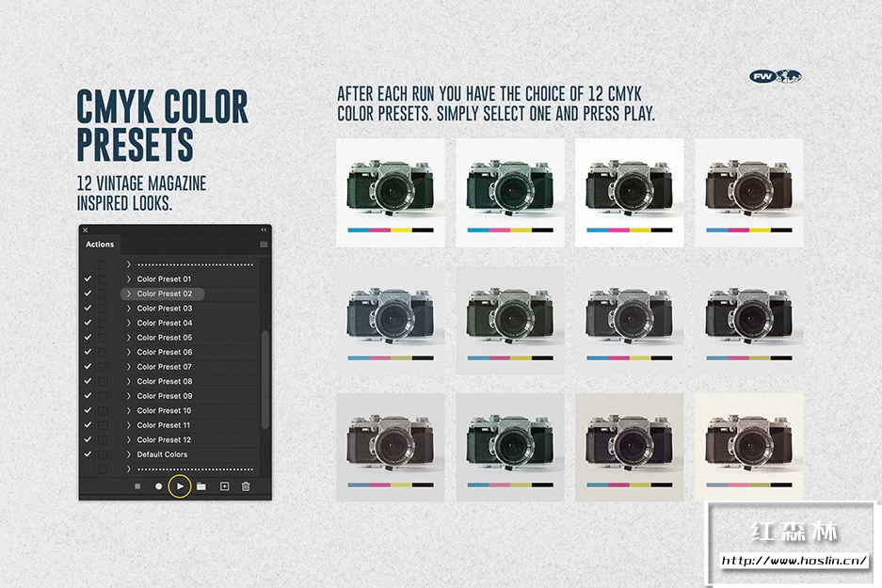
Task: Expand Color Preset 12 action chevron
Action: (129, 439)
